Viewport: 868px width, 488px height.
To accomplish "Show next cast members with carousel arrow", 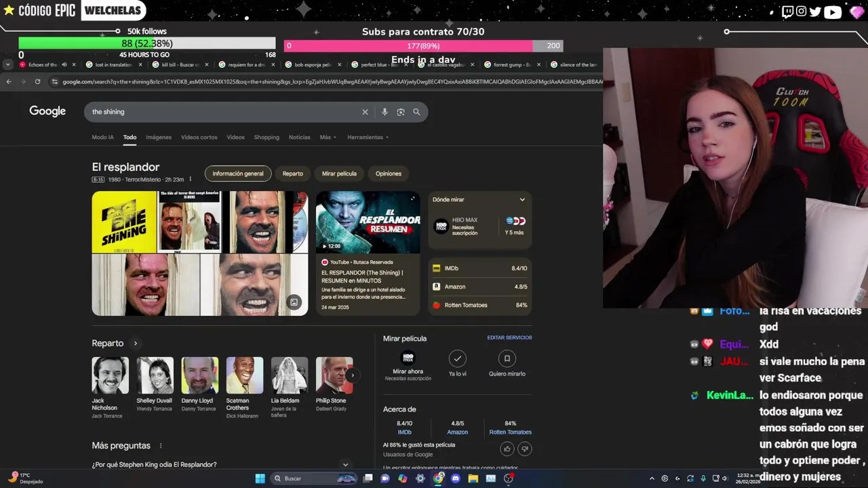I will click(x=352, y=375).
